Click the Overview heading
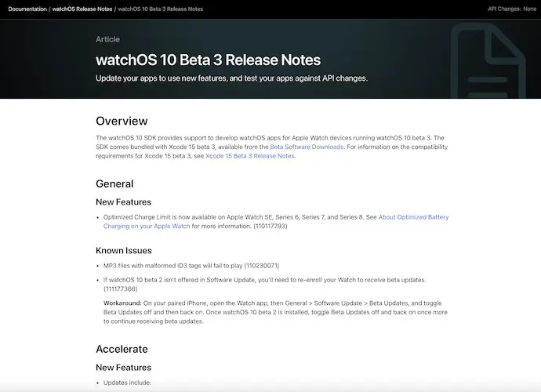Screen dimensions: 541x392 pyautogui.click(x=122, y=121)
